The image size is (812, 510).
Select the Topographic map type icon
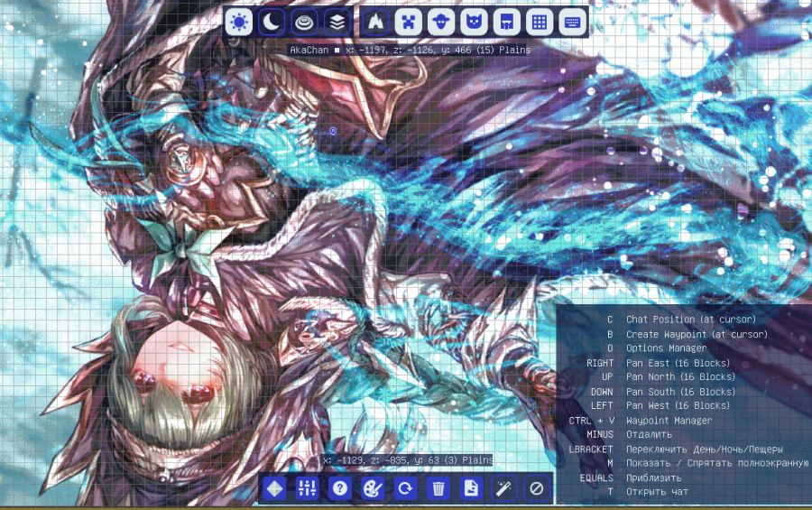(x=304, y=22)
